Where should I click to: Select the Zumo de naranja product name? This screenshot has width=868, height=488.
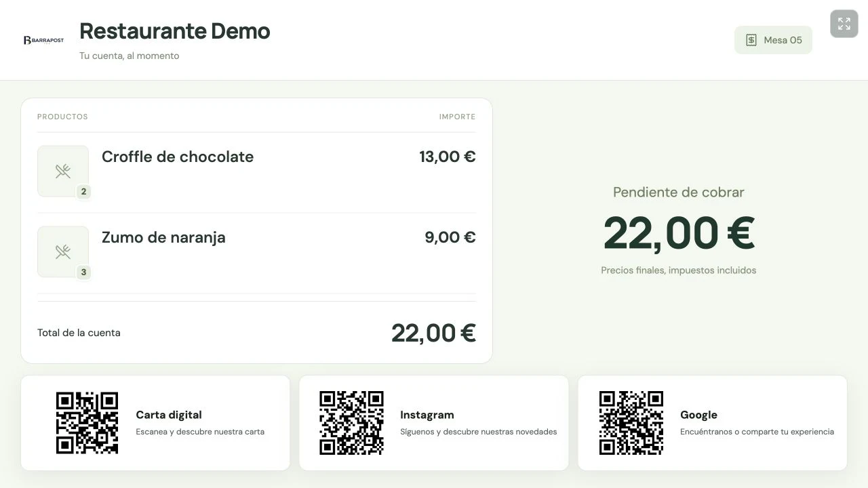163,237
